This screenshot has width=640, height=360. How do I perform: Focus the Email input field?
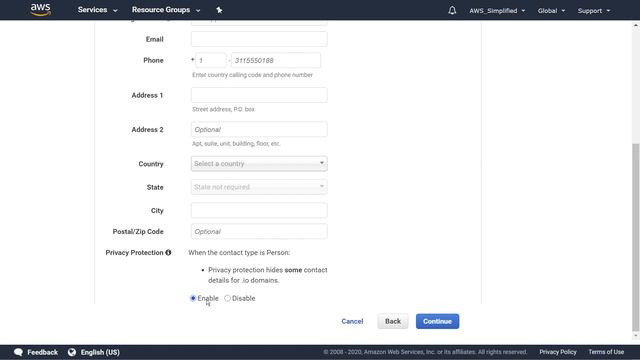coord(259,39)
